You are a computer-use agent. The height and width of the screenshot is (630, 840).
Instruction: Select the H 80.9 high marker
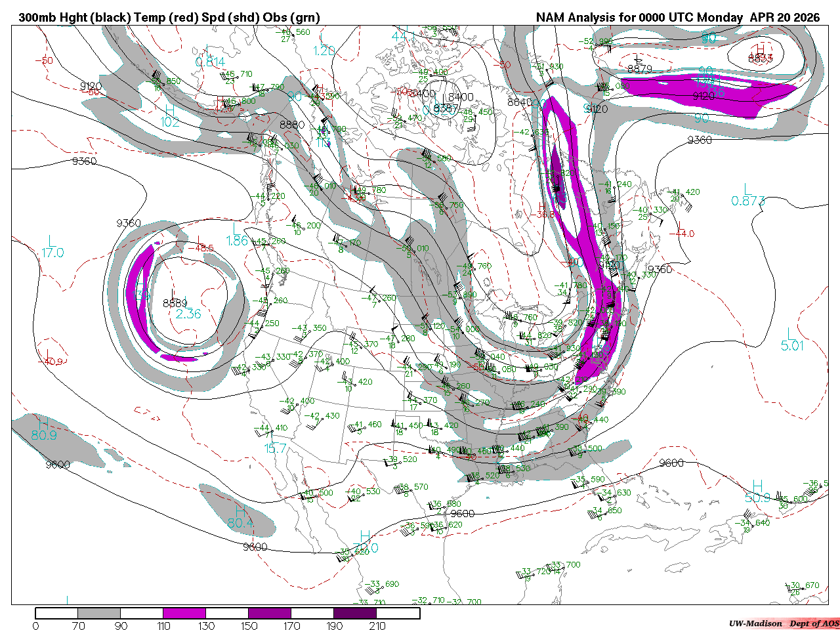pos(43,429)
